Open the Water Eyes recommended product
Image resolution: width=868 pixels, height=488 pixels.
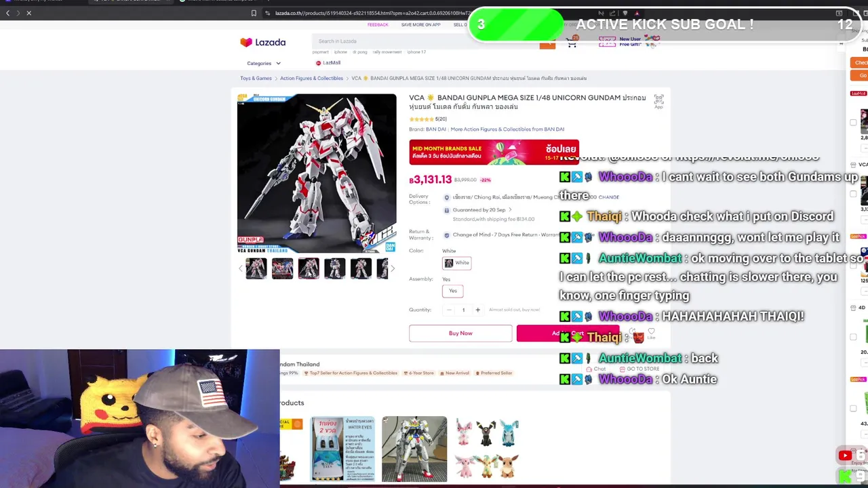[x=342, y=449]
